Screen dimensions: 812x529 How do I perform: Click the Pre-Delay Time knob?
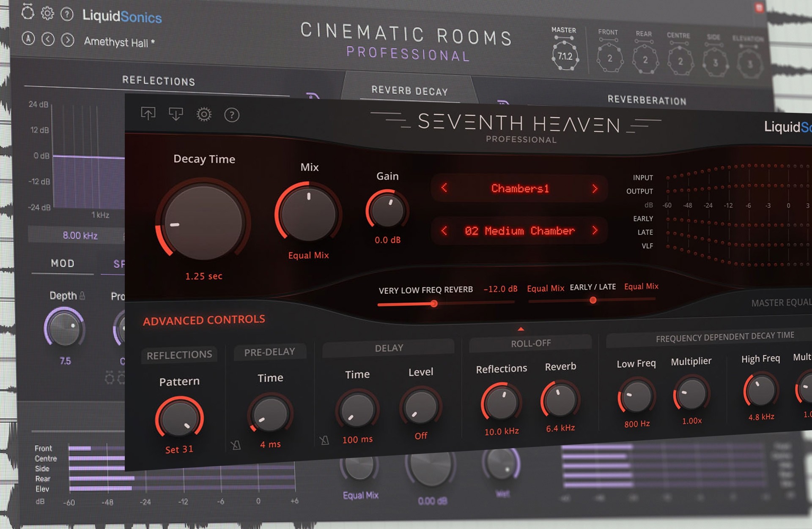pyautogui.click(x=270, y=414)
